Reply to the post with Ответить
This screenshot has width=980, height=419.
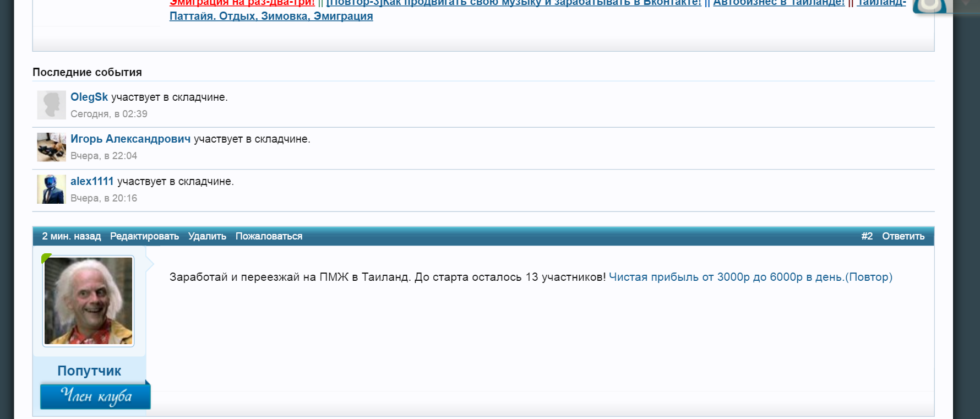point(903,236)
